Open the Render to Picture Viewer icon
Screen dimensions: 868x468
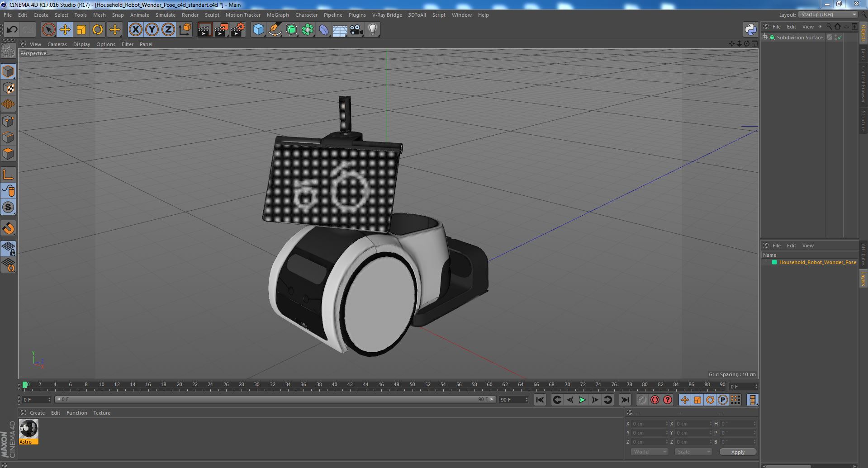[221, 30]
